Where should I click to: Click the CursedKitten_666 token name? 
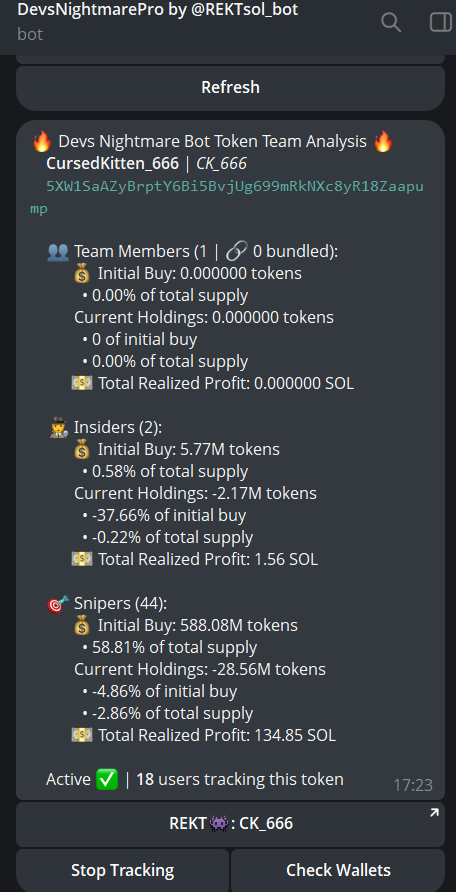113,164
